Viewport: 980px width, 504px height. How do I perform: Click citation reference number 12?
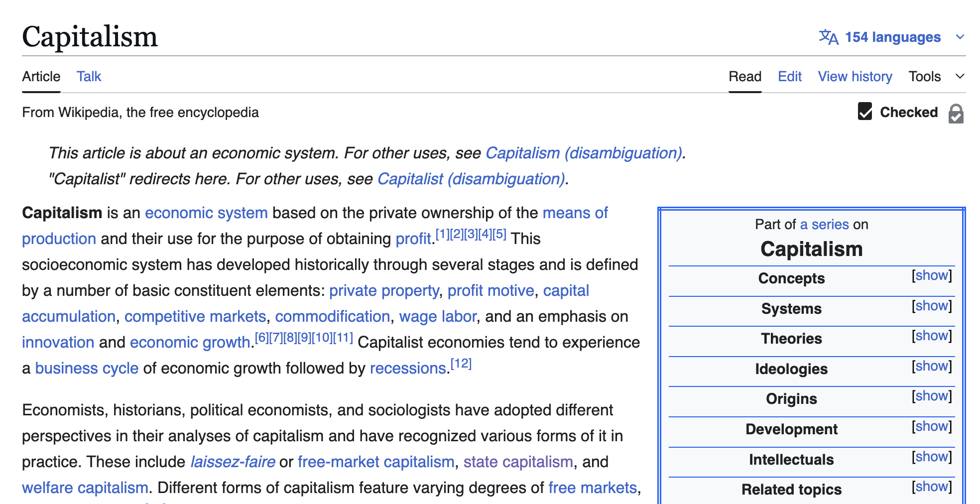pyautogui.click(x=461, y=364)
